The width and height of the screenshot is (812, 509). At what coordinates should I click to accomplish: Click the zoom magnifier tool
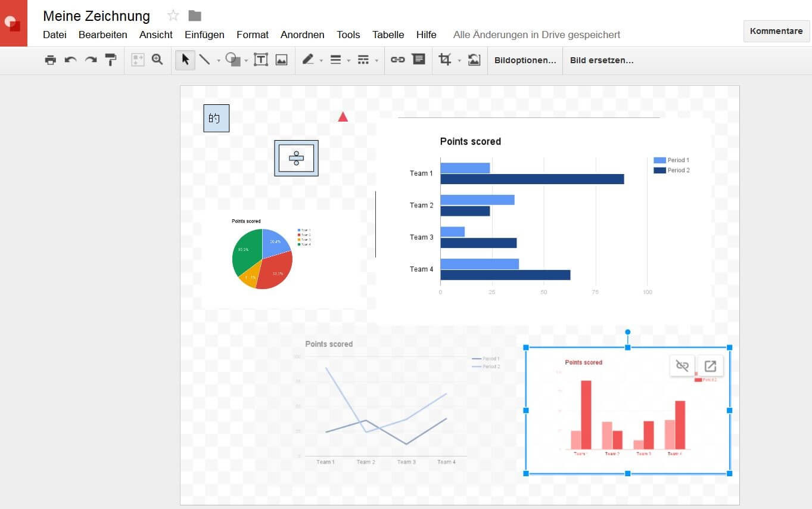click(x=157, y=60)
